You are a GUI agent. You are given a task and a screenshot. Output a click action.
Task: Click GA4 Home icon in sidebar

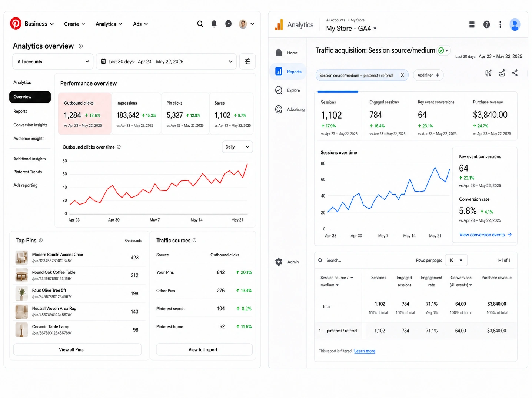[x=279, y=53]
